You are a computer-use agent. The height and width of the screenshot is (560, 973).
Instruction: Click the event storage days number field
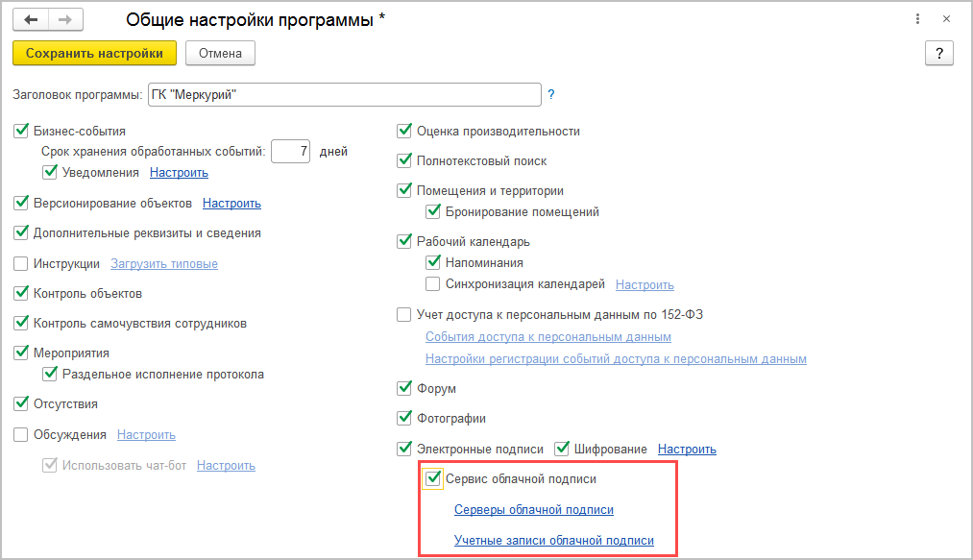291,151
